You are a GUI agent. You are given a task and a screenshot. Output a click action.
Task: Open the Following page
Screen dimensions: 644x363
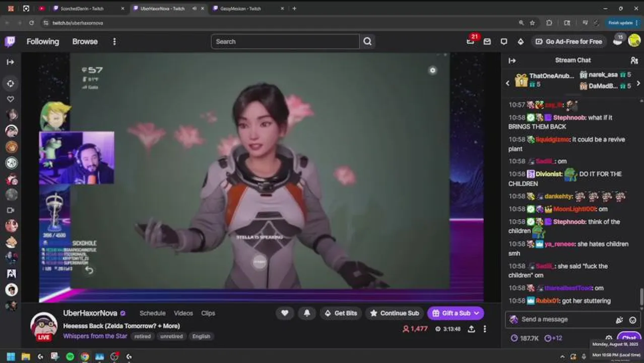(x=43, y=41)
